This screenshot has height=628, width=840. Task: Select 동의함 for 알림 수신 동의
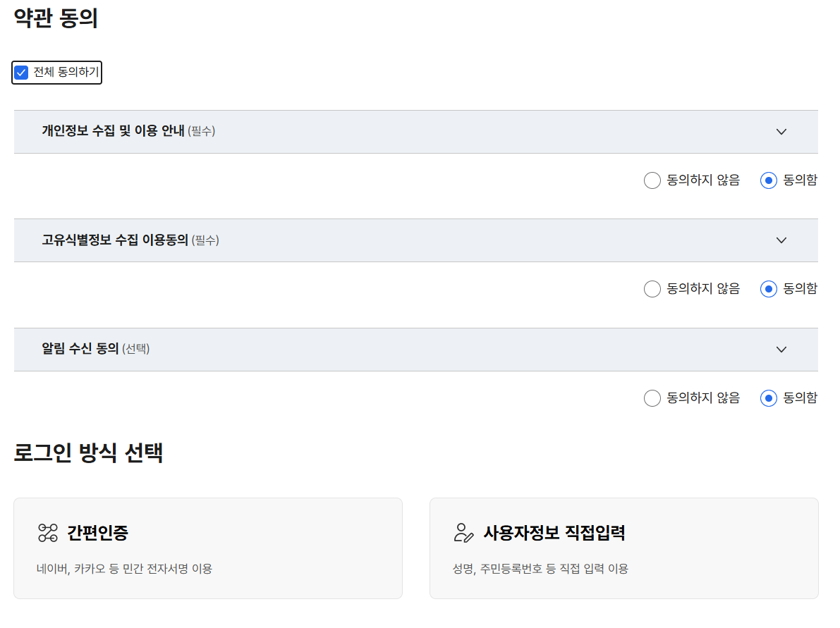click(768, 398)
